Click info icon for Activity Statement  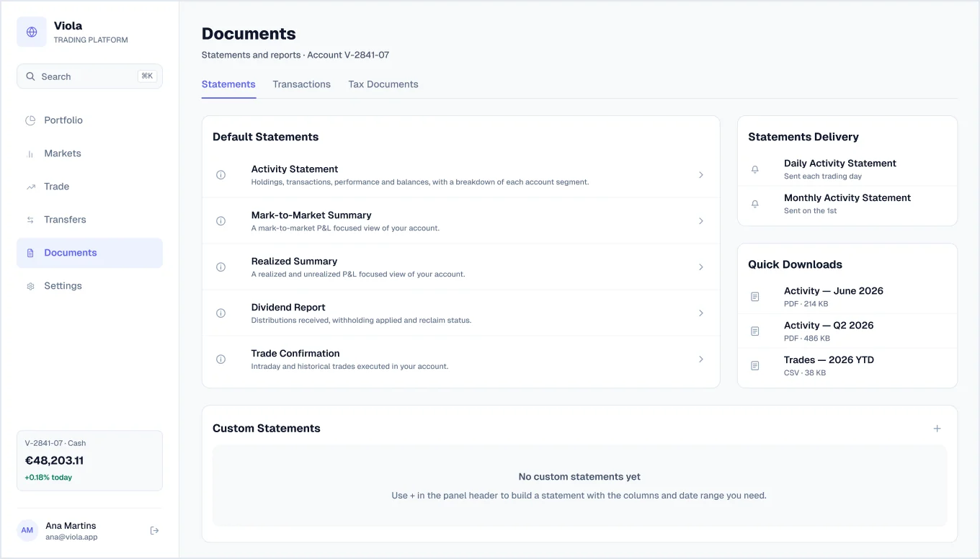[221, 175]
